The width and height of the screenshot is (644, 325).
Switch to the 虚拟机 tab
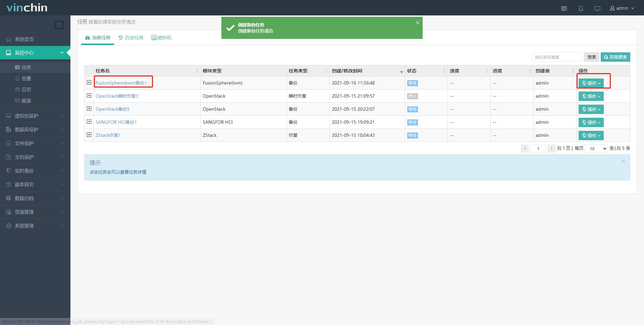[161, 38]
